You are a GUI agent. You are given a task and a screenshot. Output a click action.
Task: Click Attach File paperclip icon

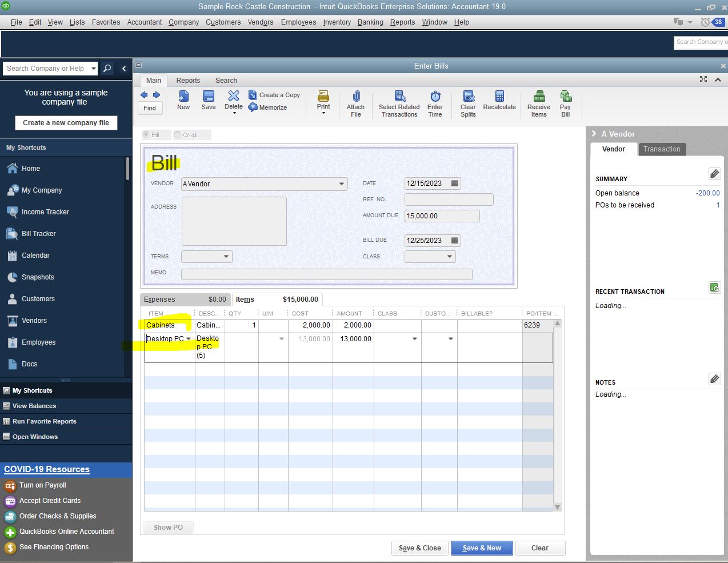(x=356, y=96)
